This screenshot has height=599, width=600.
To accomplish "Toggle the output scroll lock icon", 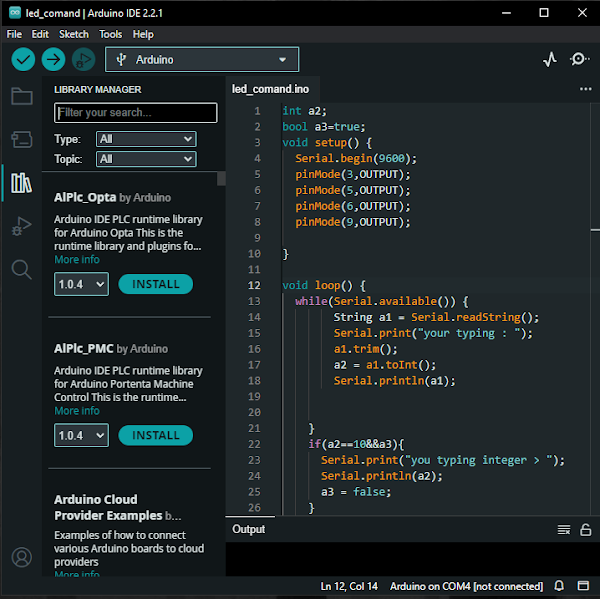I will point(585,530).
